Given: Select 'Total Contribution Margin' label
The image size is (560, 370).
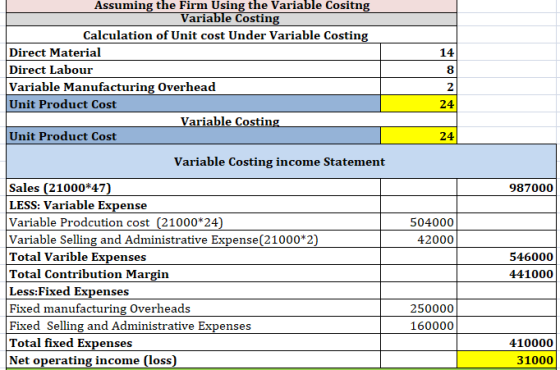Looking at the screenshot, I should pos(193,274).
